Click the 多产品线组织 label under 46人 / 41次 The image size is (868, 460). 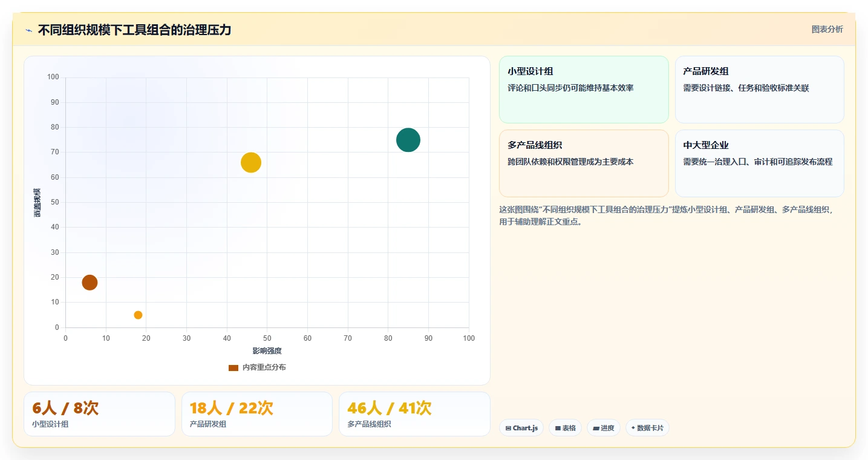369,424
